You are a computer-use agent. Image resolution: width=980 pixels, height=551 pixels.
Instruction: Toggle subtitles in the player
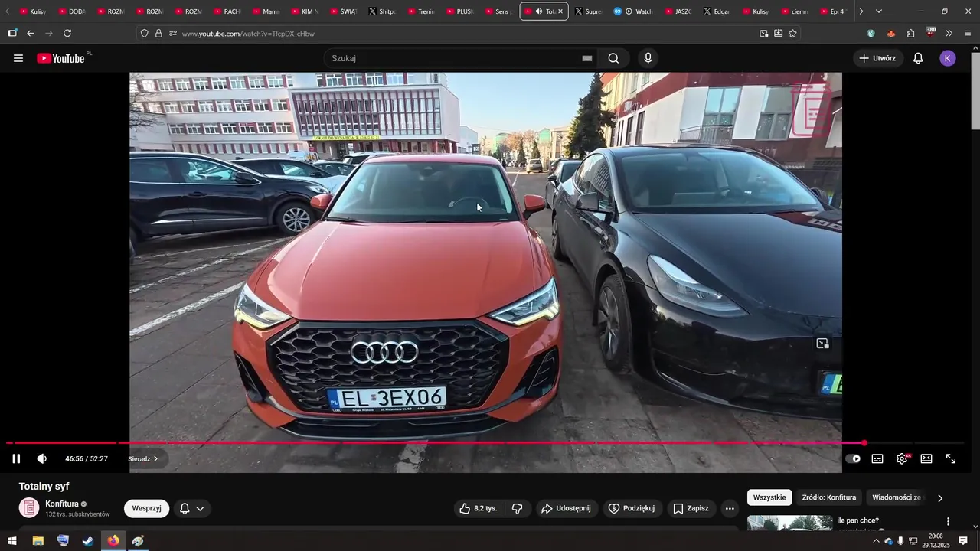tap(877, 458)
